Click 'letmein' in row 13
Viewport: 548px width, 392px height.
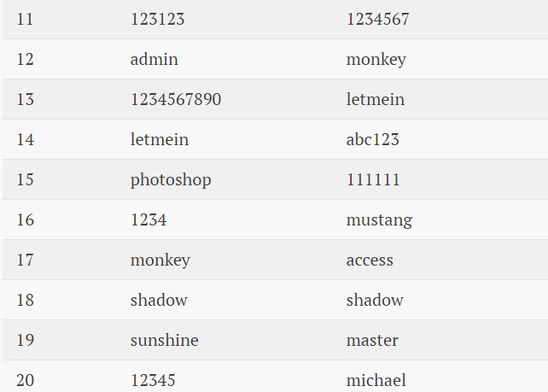[x=376, y=99]
